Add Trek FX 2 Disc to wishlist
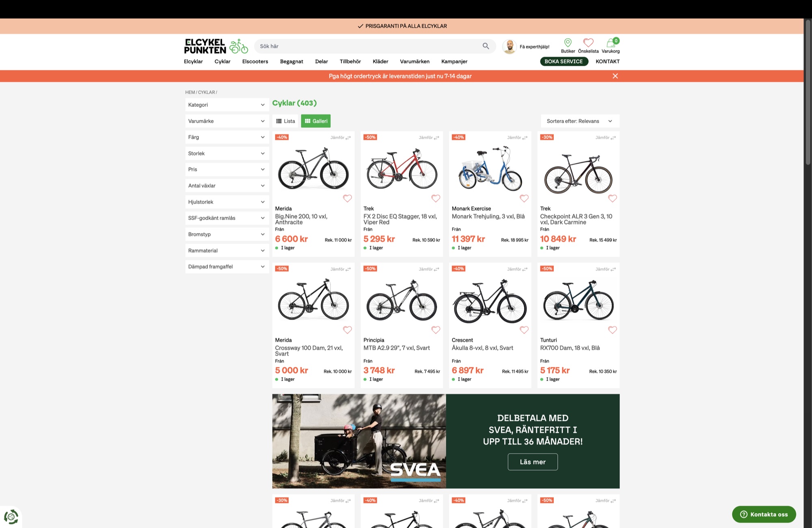 coord(436,198)
